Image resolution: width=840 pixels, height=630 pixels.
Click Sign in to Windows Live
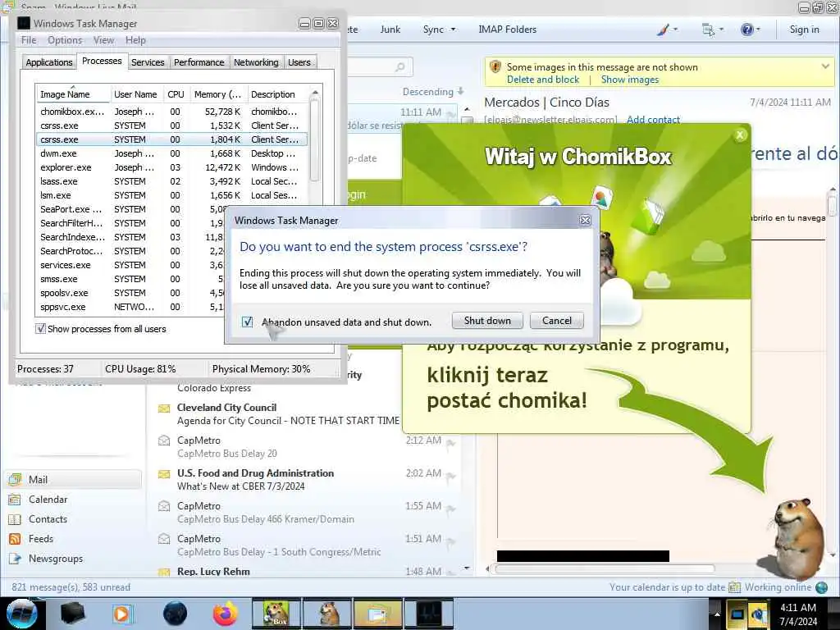pos(804,30)
